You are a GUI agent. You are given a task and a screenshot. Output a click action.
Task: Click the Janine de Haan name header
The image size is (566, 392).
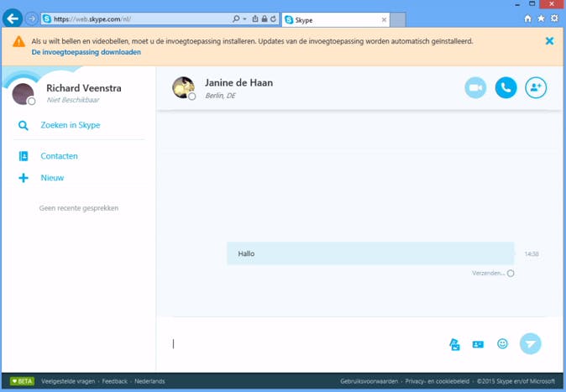click(x=239, y=82)
